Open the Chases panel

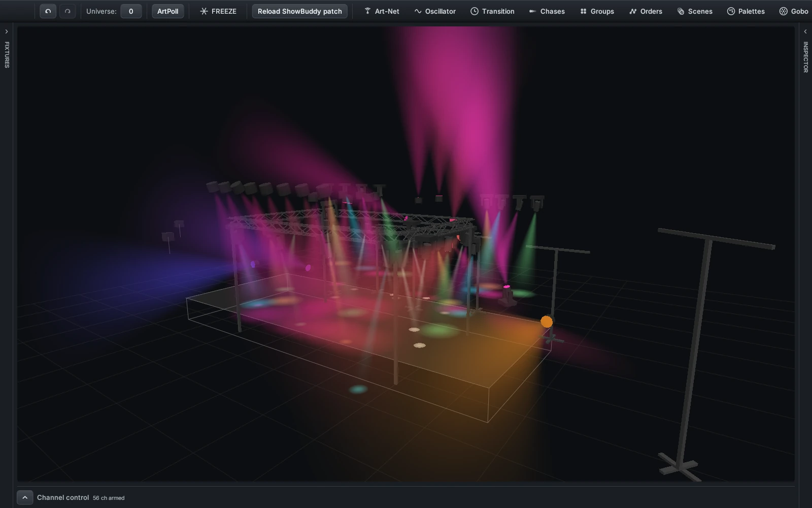click(x=547, y=11)
